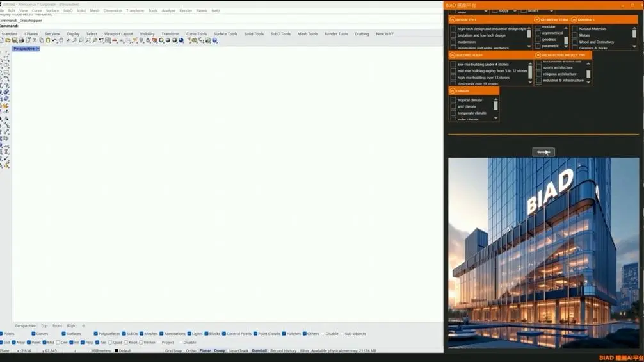644x362 pixels.
Task: Click the Zoom Extents icon
Action: tap(87, 40)
